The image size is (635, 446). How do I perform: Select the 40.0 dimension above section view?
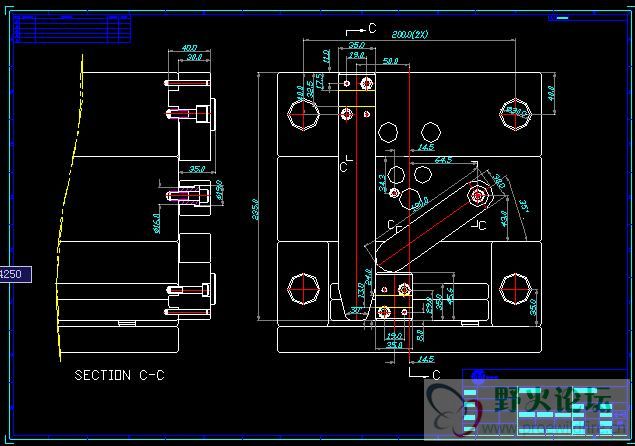(189, 48)
